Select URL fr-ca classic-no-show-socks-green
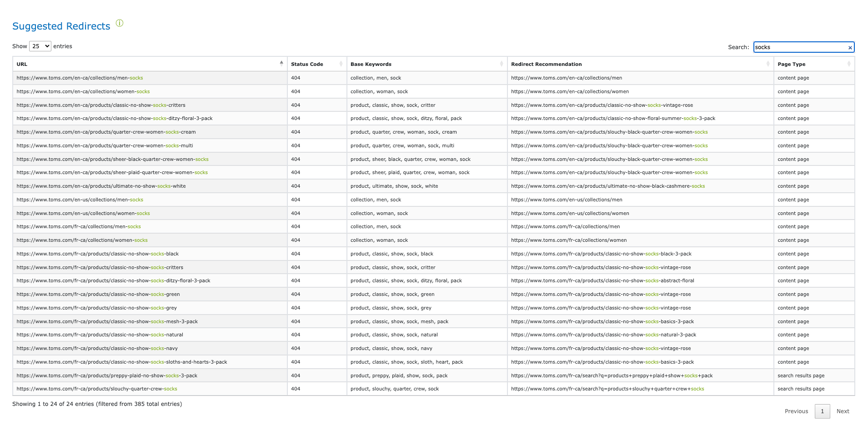Screen dimensions: 868x430 [98, 294]
